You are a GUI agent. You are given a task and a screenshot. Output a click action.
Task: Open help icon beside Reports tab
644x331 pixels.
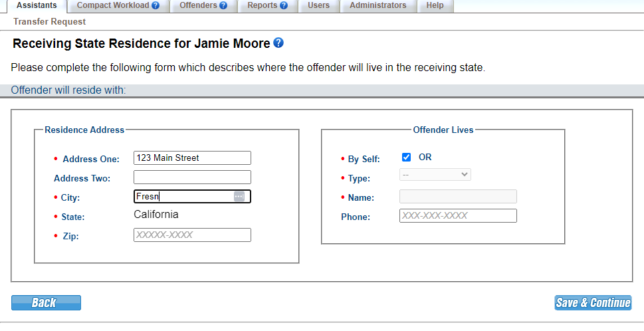point(283,5)
